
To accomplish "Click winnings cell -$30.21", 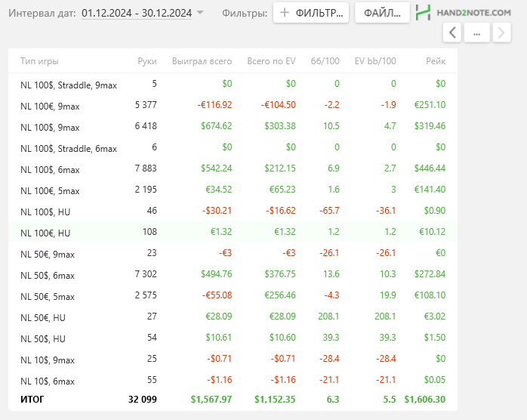I will (217, 211).
